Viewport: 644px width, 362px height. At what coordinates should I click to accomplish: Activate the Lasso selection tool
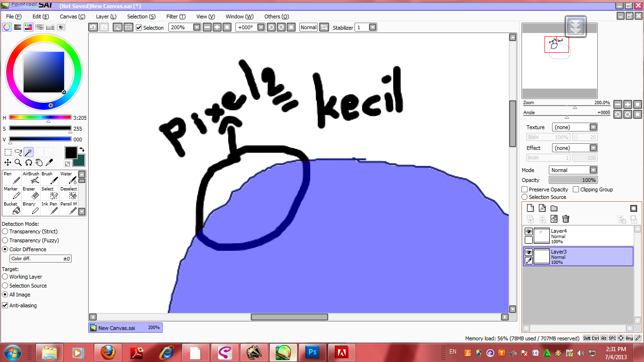(x=17, y=152)
